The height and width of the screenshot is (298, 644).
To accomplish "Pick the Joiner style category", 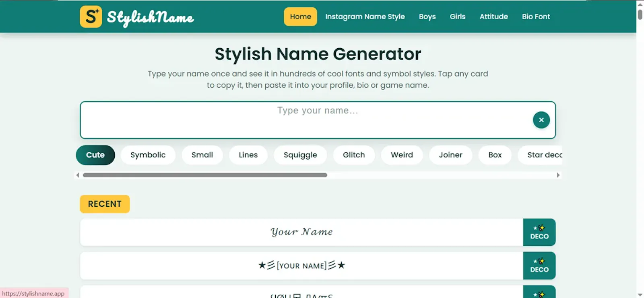I will coord(450,155).
